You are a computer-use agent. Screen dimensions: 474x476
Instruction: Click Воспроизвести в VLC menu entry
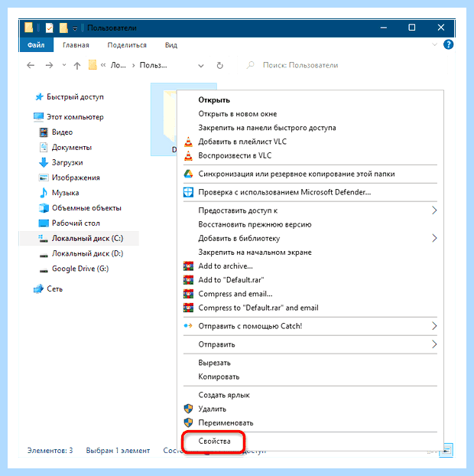[310, 155]
